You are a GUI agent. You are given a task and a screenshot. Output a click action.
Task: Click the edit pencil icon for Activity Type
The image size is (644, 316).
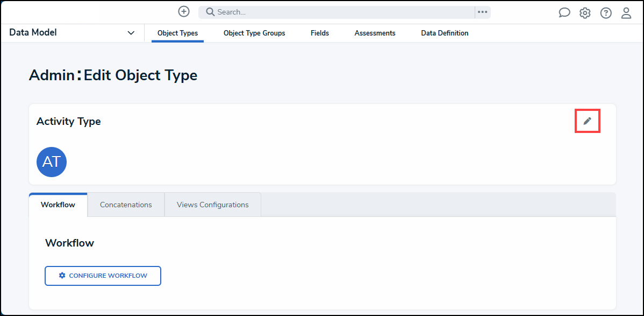point(587,121)
